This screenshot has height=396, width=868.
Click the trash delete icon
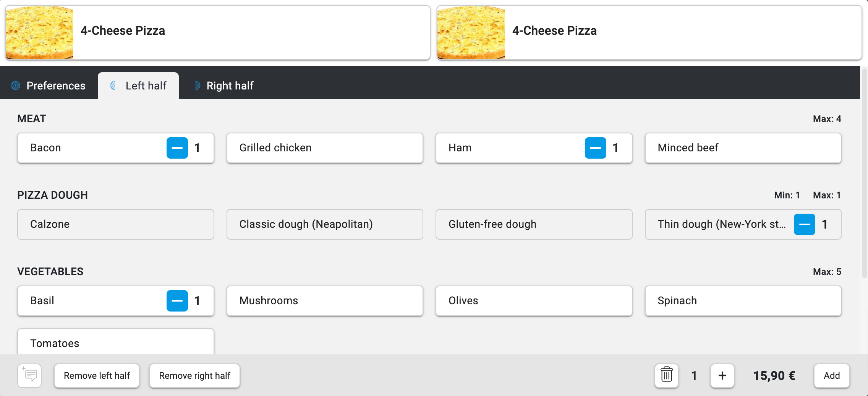[667, 376]
